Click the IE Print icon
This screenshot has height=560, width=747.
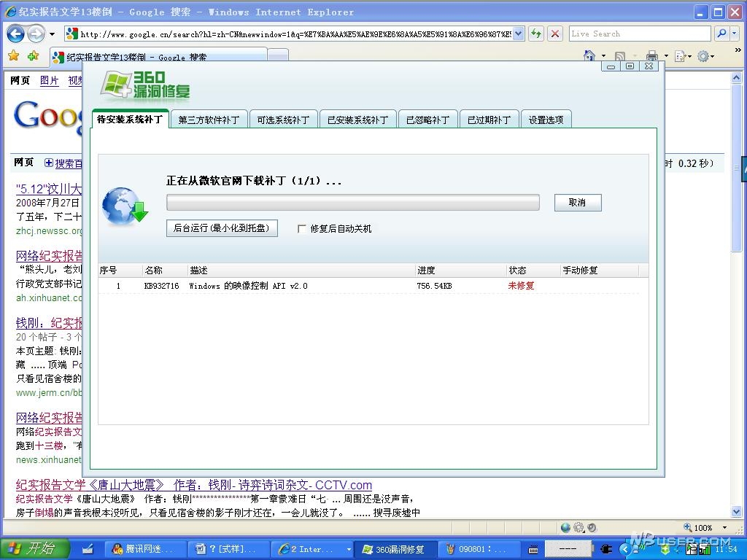652,56
